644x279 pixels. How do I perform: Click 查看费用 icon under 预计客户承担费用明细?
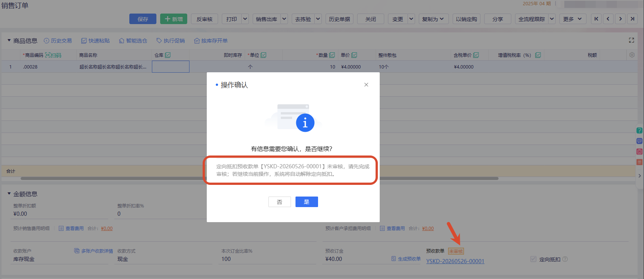(382, 228)
